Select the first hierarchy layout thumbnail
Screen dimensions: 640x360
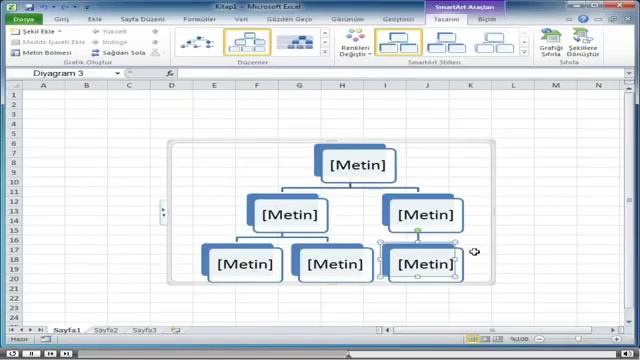pos(198,42)
